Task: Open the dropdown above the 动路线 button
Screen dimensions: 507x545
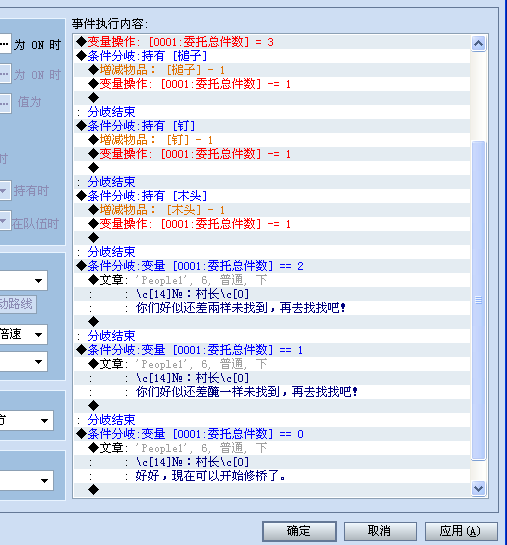Action: point(23,280)
